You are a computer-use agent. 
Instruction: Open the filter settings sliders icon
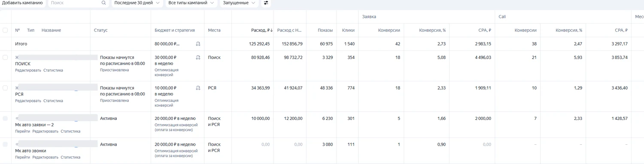(x=266, y=3)
